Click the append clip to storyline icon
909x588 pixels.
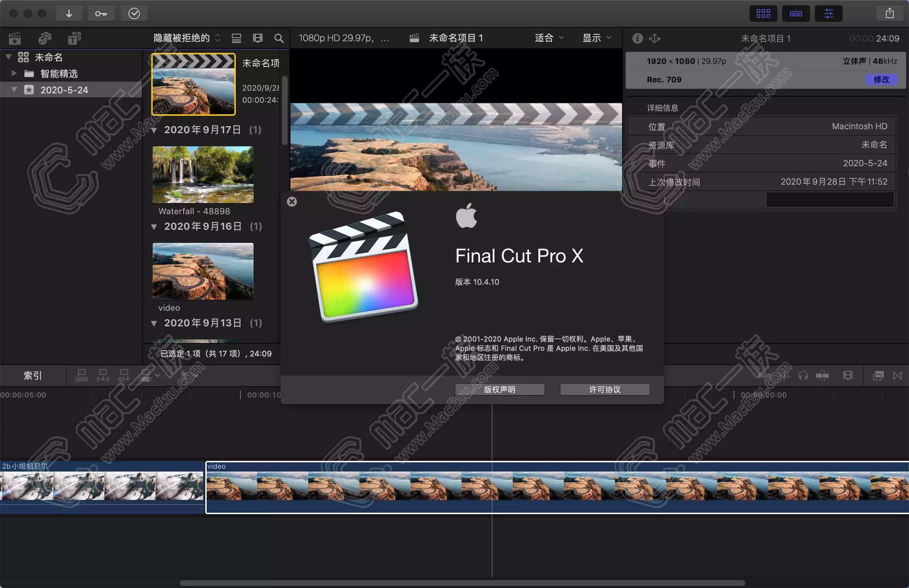124,376
